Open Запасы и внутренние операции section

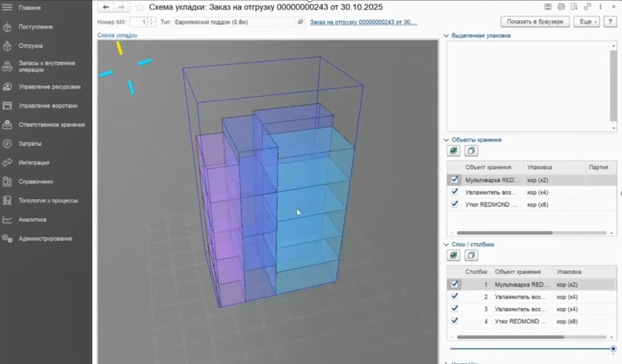click(46, 66)
